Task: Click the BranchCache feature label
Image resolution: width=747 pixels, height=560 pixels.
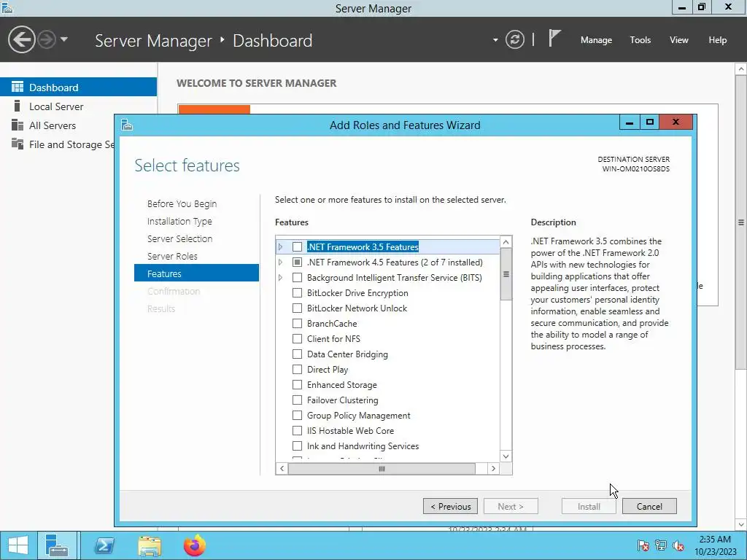Action: (332, 323)
